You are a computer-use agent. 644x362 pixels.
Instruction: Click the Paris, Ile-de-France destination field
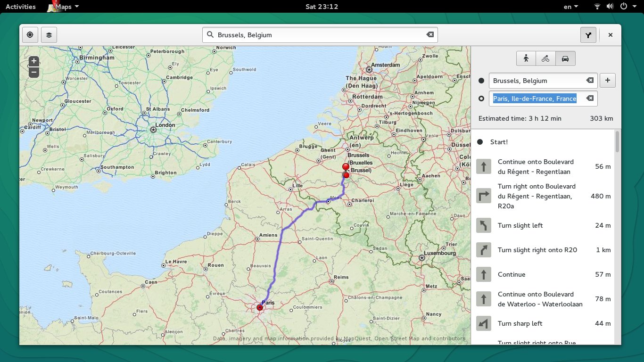[543, 99]
